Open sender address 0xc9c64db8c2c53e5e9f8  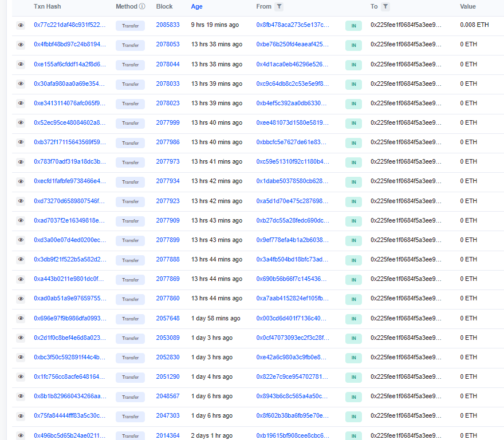(x=293, y=84)
